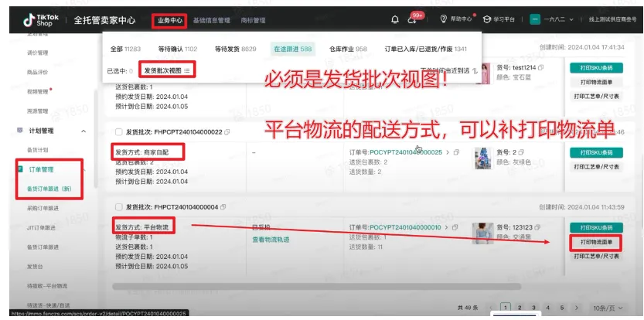
Task: Open 备货计划 in the sidebar
Action: point(37,150)
